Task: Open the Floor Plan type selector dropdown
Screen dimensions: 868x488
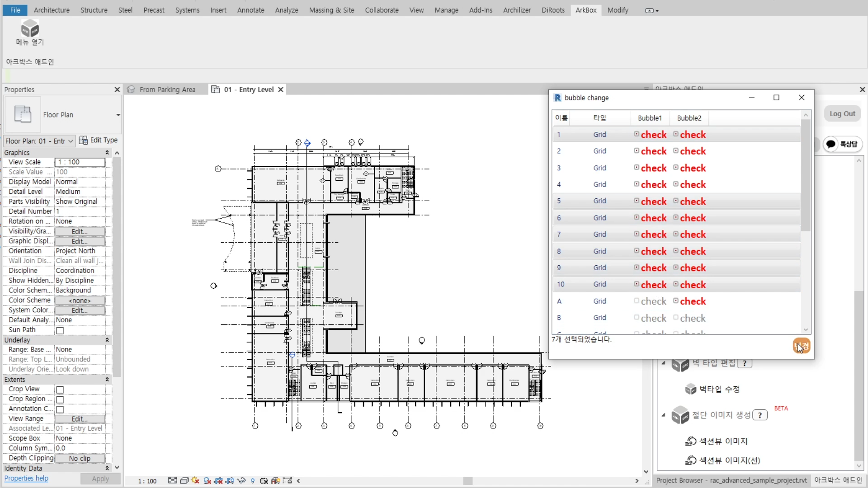Action: [118, 115]
